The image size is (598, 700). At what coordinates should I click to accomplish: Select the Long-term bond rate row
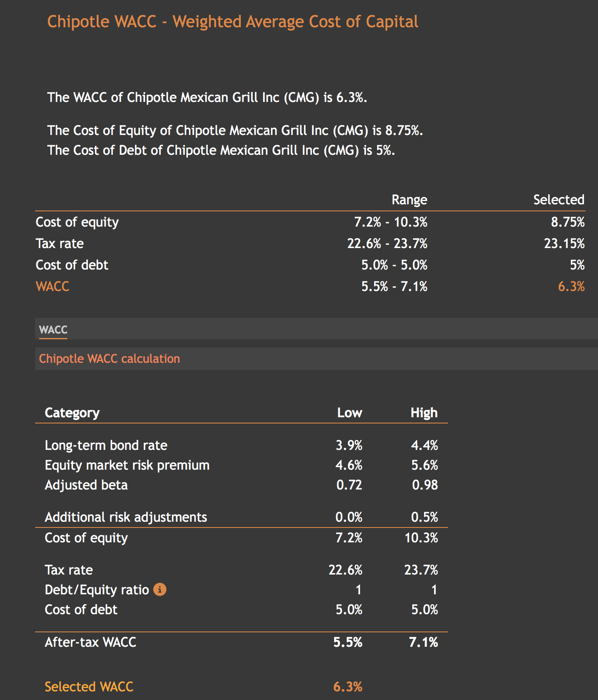click(x=106, y=445)
